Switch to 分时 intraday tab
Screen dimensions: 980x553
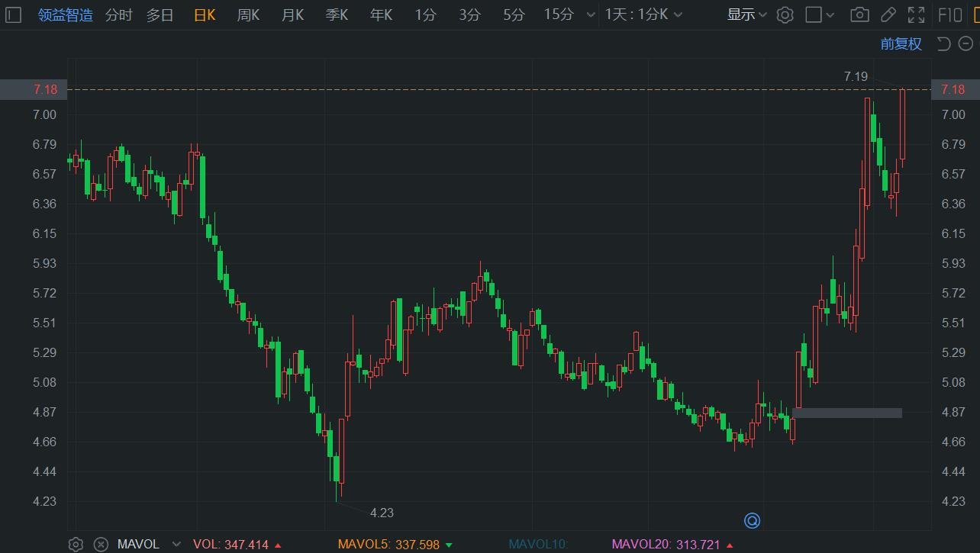pyautogui.click(x=118, y=14)
